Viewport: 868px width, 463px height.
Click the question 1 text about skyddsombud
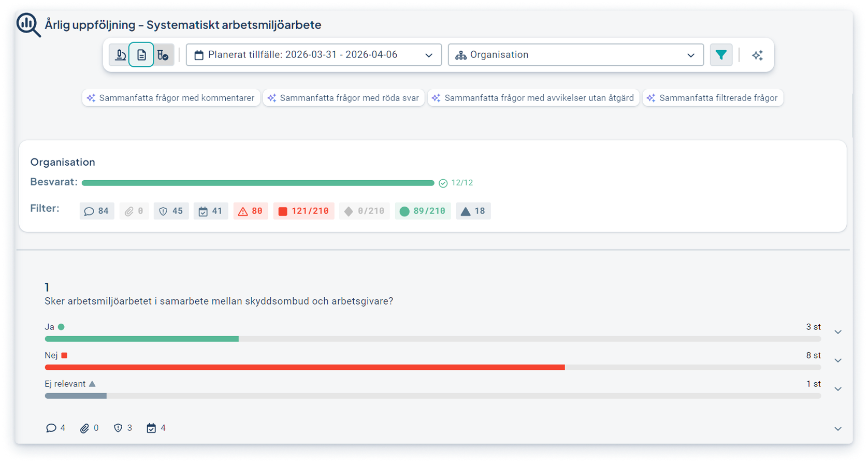tap(219, 301)
